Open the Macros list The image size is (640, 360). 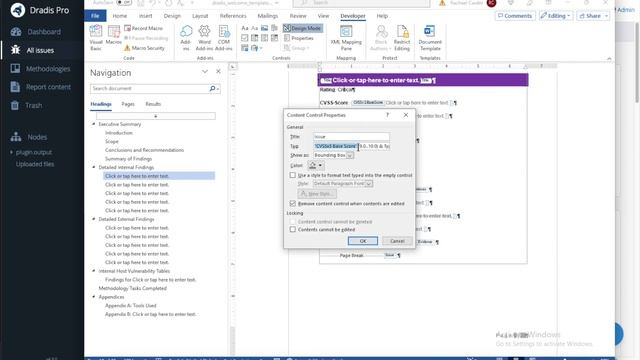(113, 35)
